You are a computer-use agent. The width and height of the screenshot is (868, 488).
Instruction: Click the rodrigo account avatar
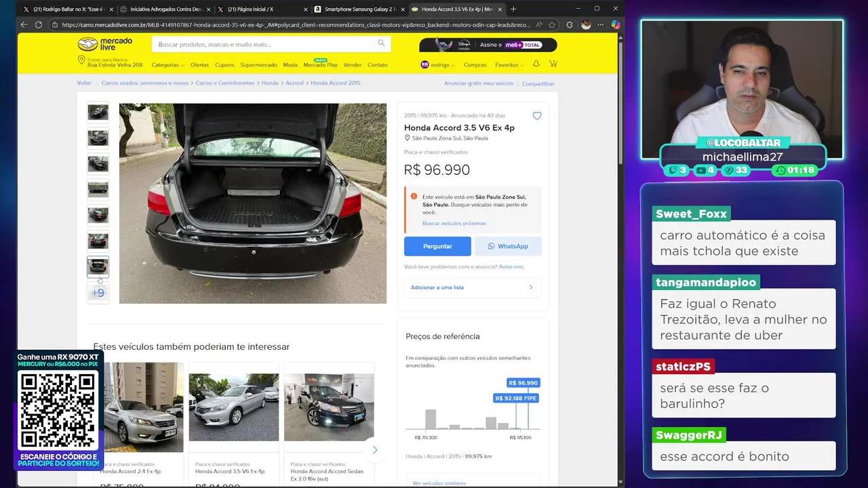click(x=425, y=64)
